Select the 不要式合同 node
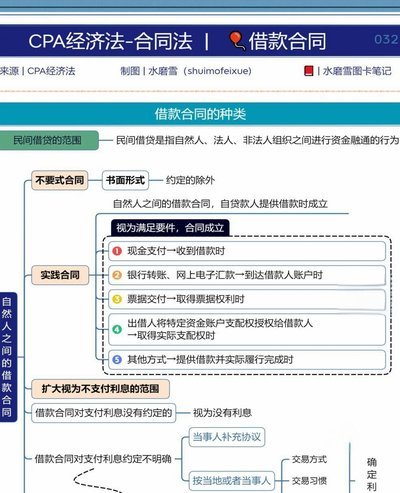Screen dimensions: 400x493 tap(60, 180)
